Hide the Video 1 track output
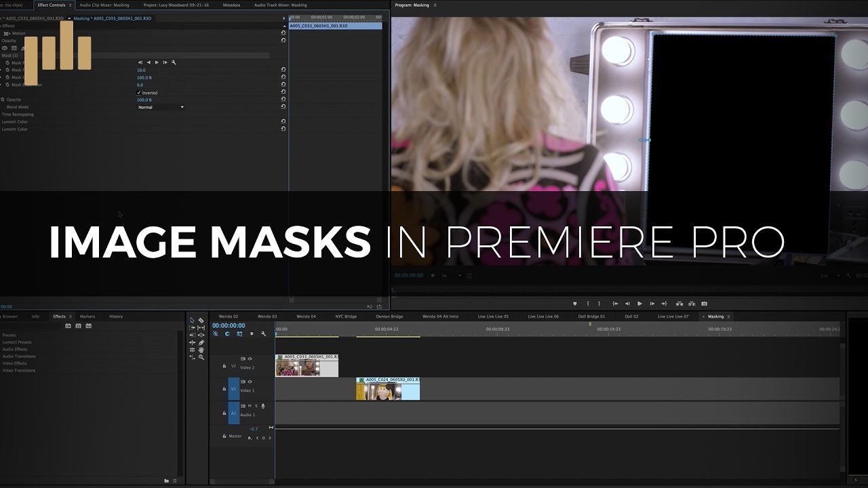The width and height of the screenshot is (868, 488). click(x=250, y=382)
